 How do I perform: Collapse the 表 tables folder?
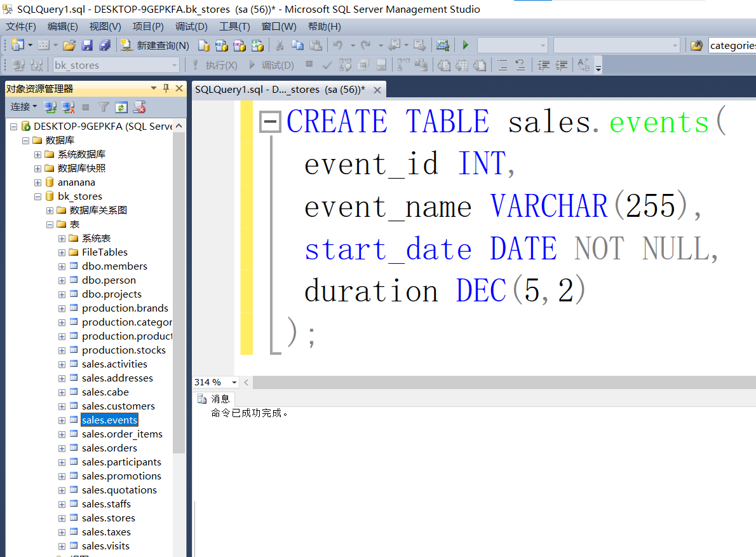pos(50,224)
